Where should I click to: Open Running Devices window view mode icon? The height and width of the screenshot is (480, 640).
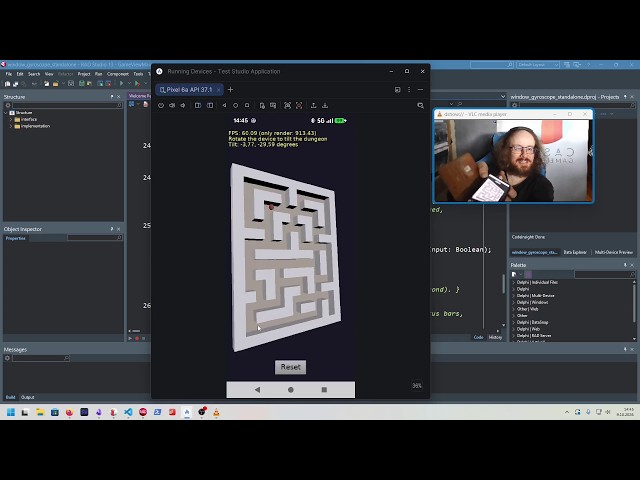[397, 90]
